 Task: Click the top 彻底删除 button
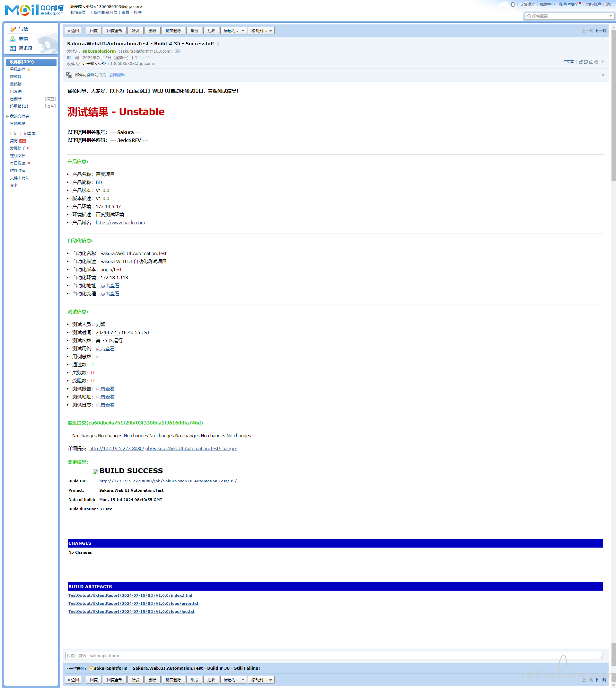[173, 31]
